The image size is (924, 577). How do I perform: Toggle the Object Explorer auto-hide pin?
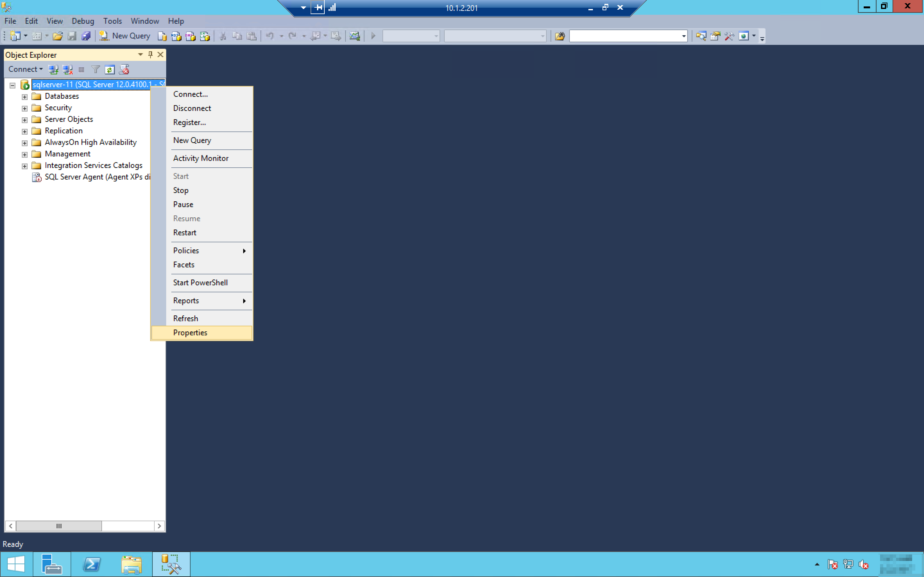click(x=150, y=54)
